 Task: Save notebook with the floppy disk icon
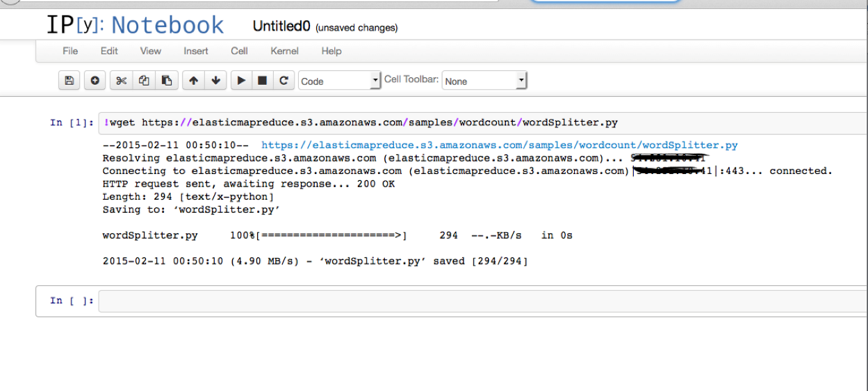pos(69,81)
